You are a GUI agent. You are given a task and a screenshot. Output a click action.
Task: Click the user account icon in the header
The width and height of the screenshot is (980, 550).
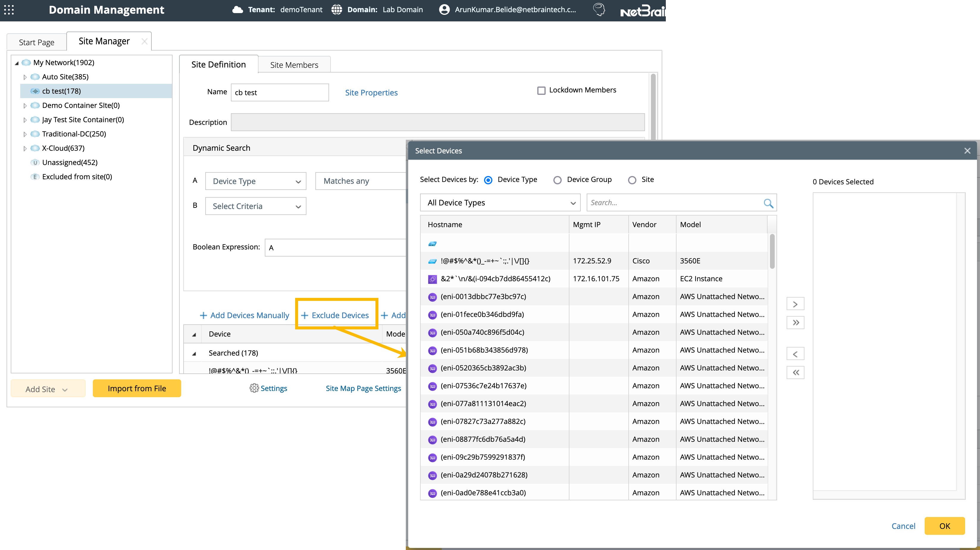click(x=444, y=10)
